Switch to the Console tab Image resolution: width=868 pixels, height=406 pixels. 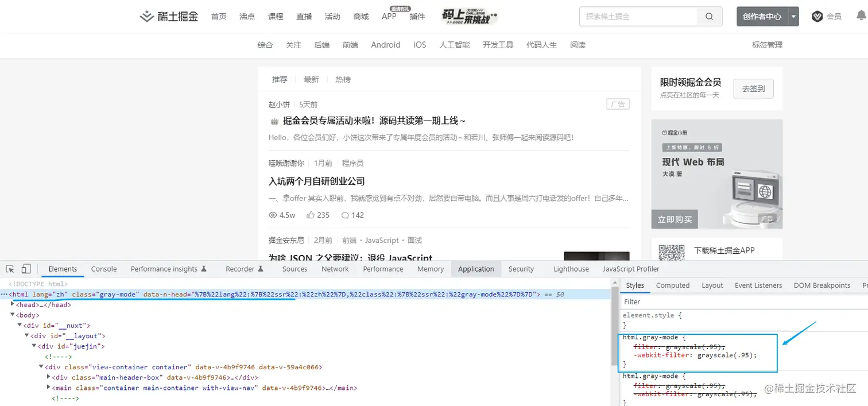(x=104, y=269)
